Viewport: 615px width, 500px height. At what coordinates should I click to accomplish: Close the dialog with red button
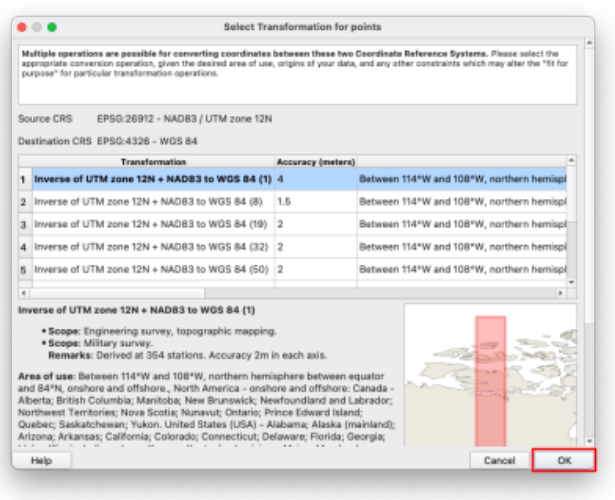(22, 27)
